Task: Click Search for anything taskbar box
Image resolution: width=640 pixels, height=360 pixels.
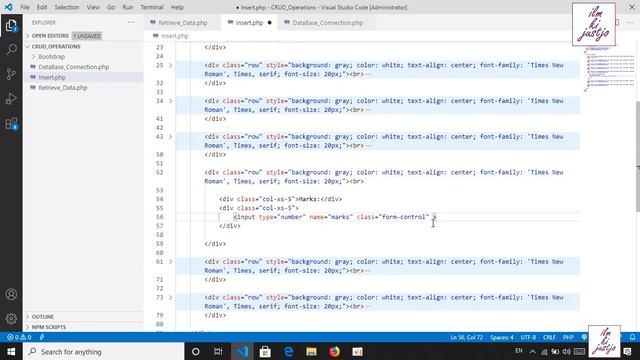Action: 104,351
